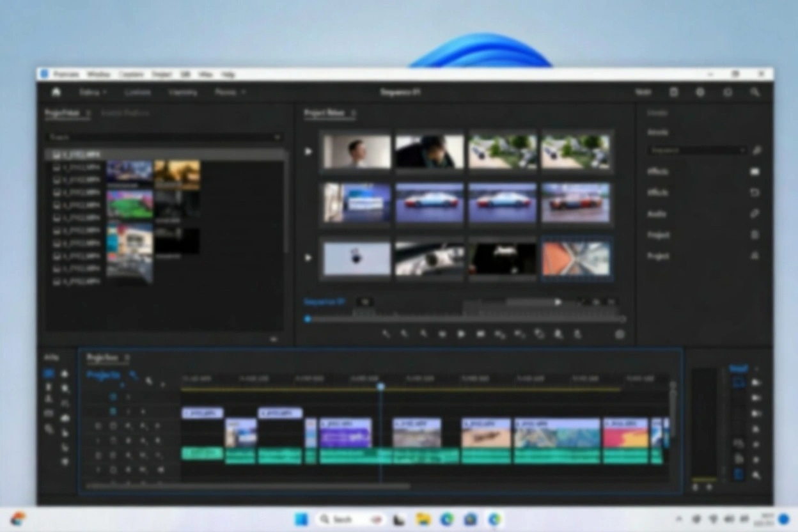Screen dimensions: 798x532
Task: Select the car clip thumbnail in the media browser
Action: click(x=428, y=203)
